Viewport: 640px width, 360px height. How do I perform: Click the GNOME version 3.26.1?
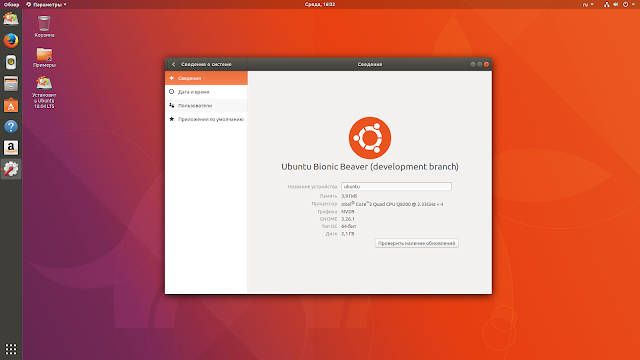(x=348, y=219)
